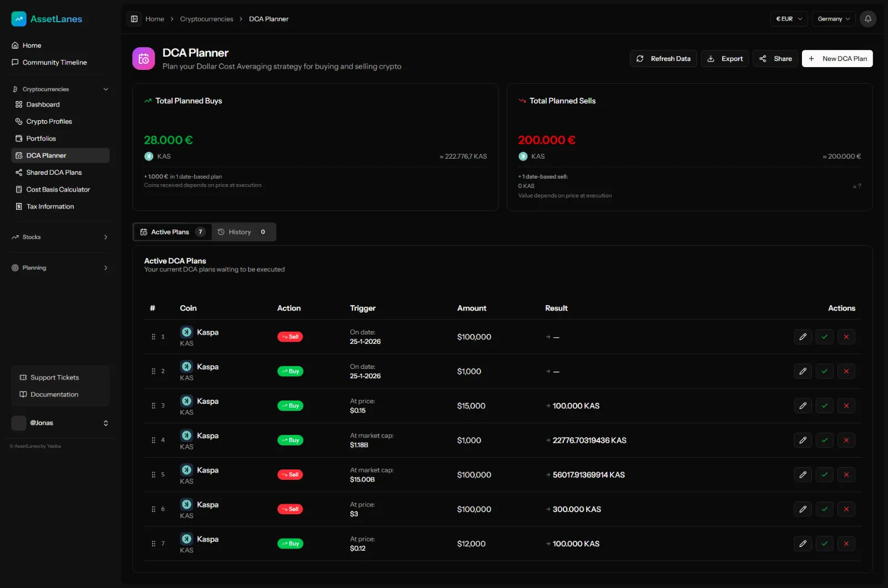Open the Germany country dropdown
Screen dimensions: 888x588
coord(834,19)
